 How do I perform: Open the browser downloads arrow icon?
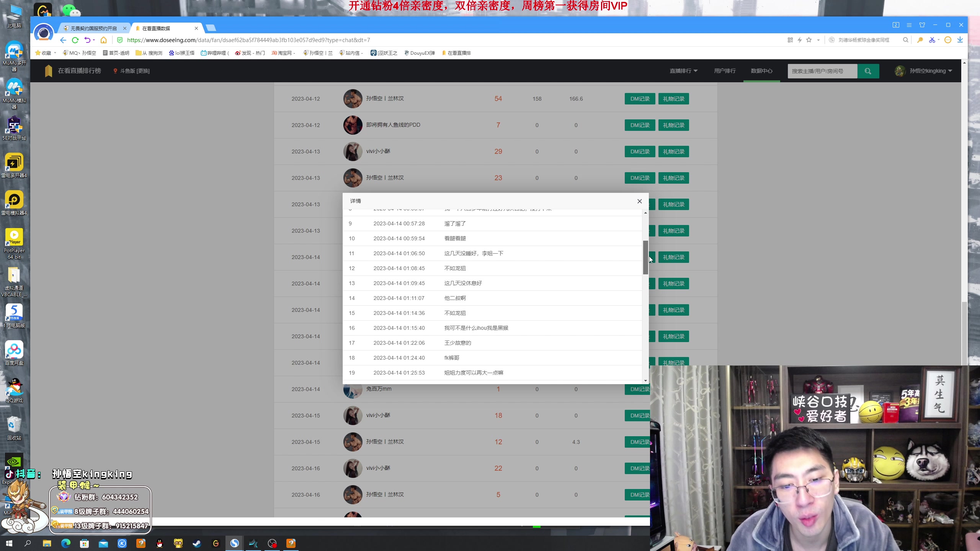(x=960, y=40)
